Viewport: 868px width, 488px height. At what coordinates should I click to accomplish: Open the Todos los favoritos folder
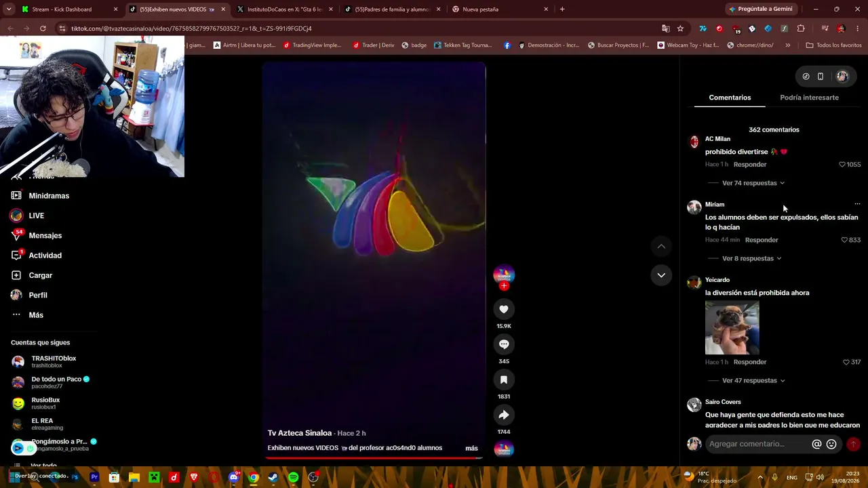(833, 45)
